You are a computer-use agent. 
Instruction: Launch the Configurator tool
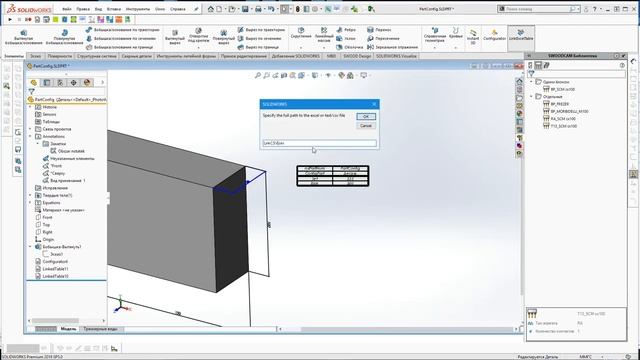(x=494, y=35)
